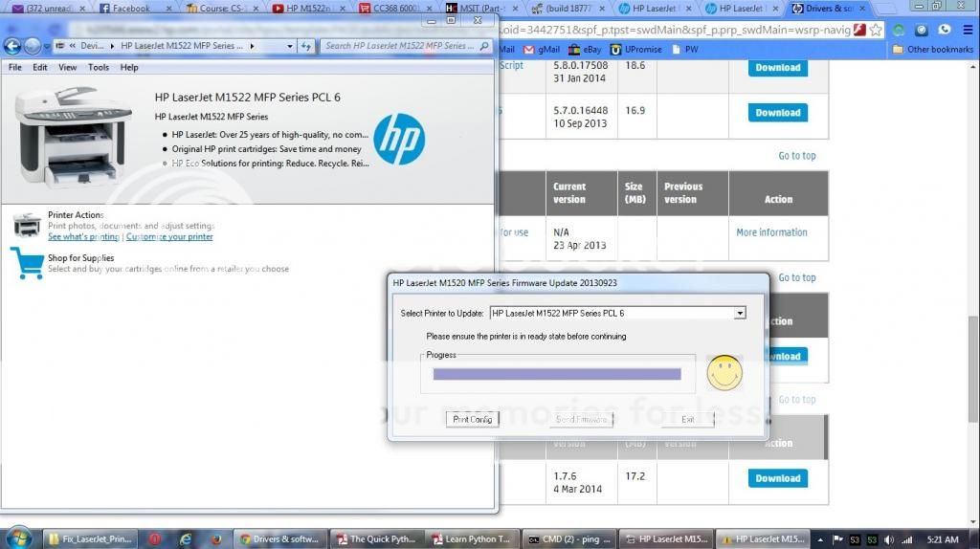Click the Windows Start button
This screenshot has height=549, width=980.
click(18, 538)
